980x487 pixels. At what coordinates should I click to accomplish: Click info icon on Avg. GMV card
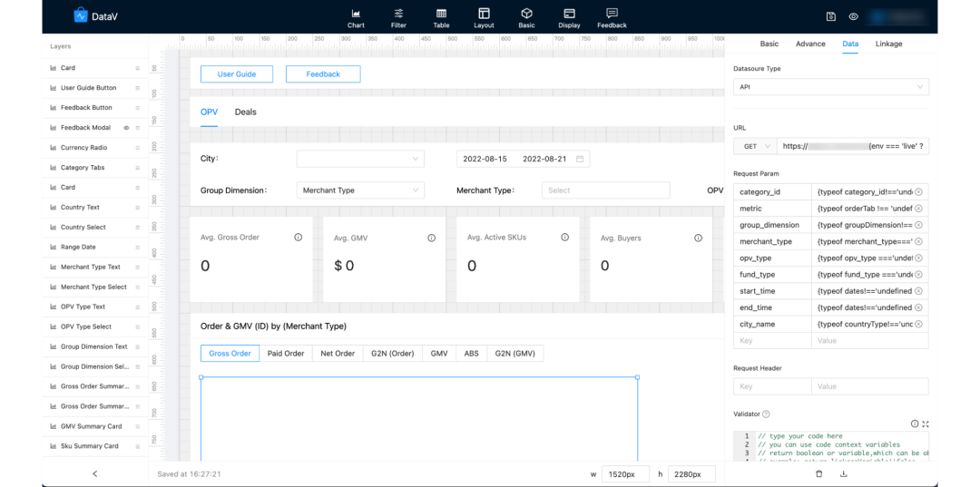431,238
